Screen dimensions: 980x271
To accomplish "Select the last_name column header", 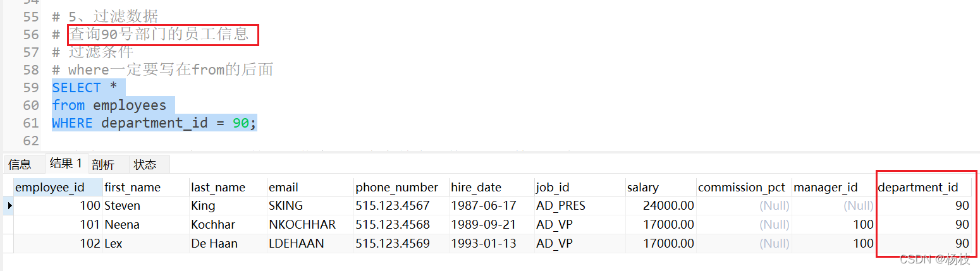I will 217,188.
